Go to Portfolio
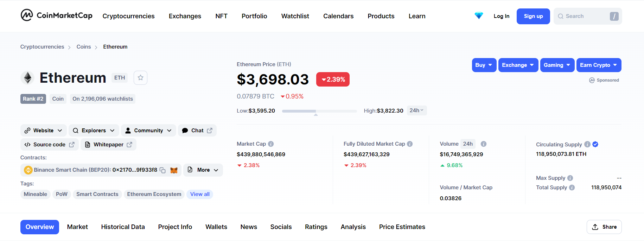The width and height of the screenshot is (644, 241). [254, 16]
